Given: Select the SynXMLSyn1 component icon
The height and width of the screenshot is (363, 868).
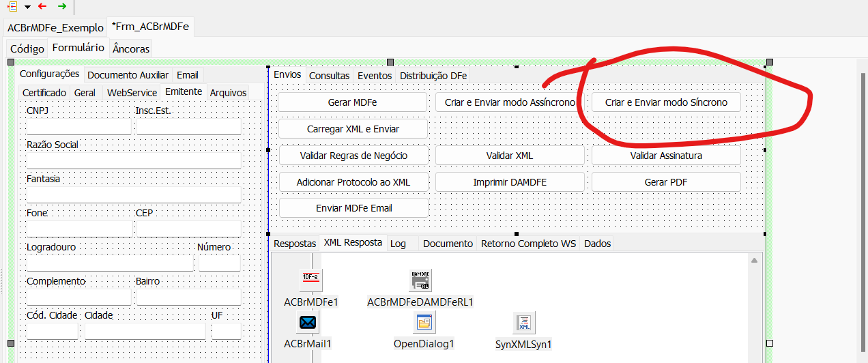Looking at the screenshot, I should (x=524, y=322).
